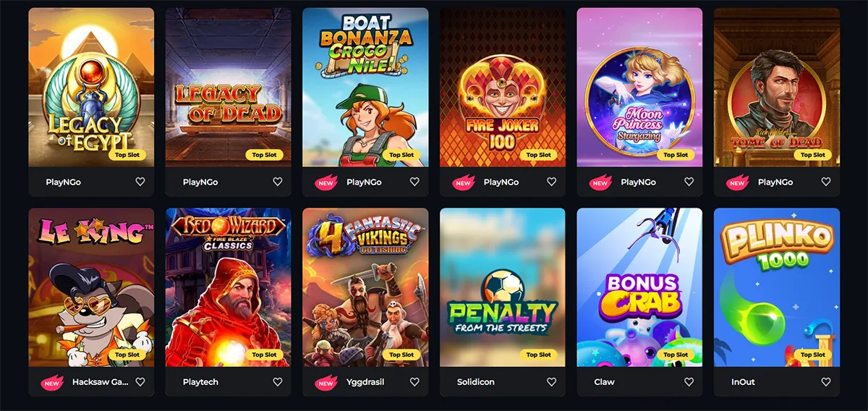Toggle heart icon for Legacy of Dead
The width and height of the screenshot is (868, 411).
click(x=277, y=182)
